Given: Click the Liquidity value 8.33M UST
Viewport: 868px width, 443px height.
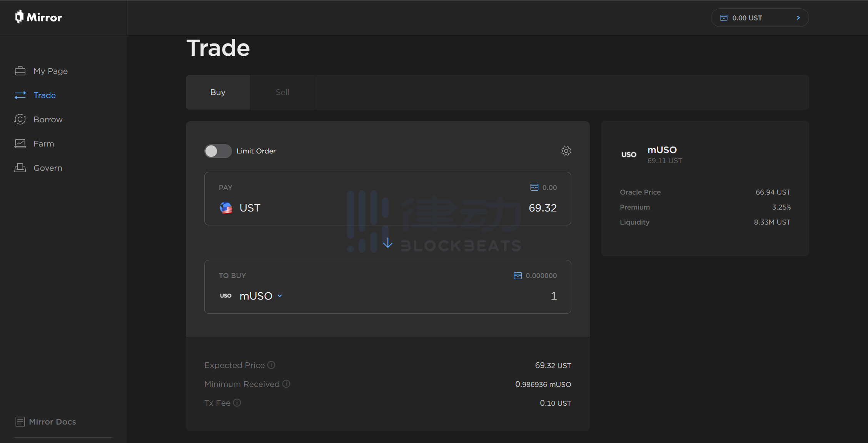Looking at the screenshot, I should coord(772,222).
